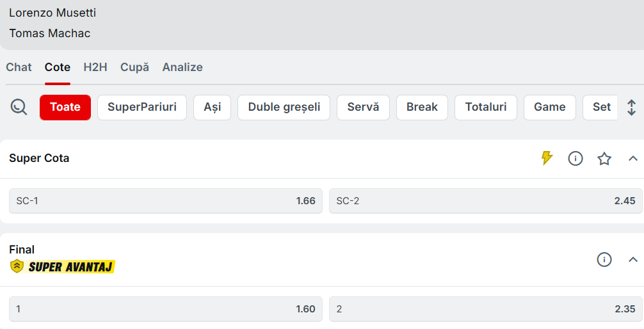Favorite Super Cota with the star icon
This screenshot has height=329, width=644.
(x=604, y=158)
